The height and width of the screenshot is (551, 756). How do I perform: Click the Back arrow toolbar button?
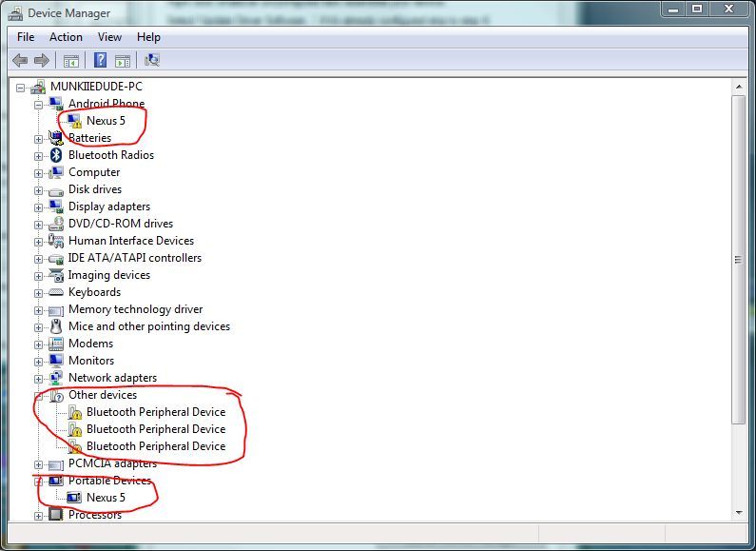coord(20,60)
